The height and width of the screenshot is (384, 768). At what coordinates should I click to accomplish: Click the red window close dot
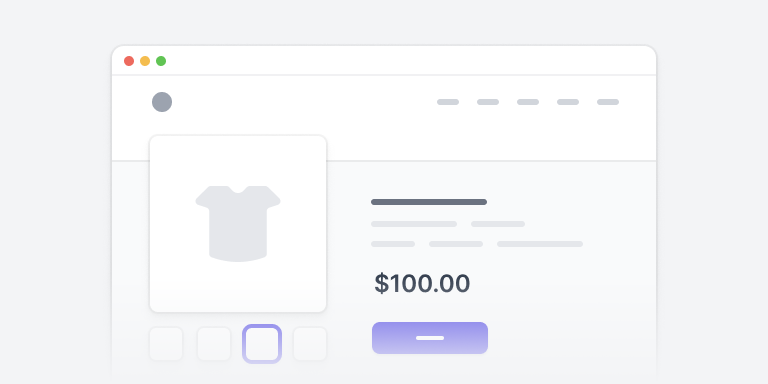tap(129, 61)
